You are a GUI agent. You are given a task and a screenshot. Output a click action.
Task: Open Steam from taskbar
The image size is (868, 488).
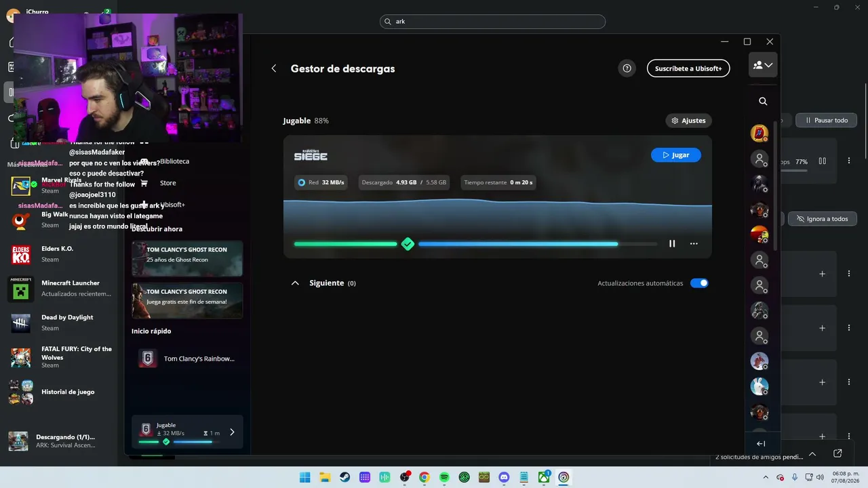pos(344,477)
